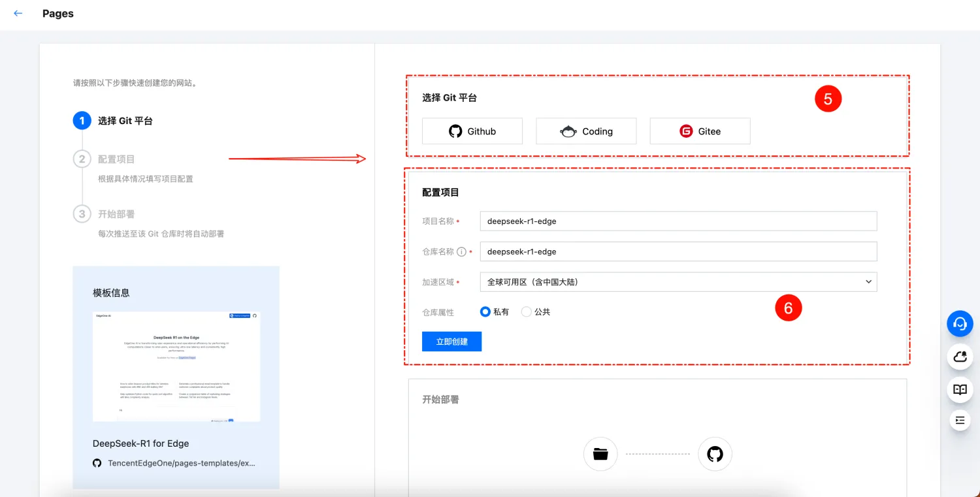Open the customer support headset icon
Screen dimensions: 980x497
[959, 323]
